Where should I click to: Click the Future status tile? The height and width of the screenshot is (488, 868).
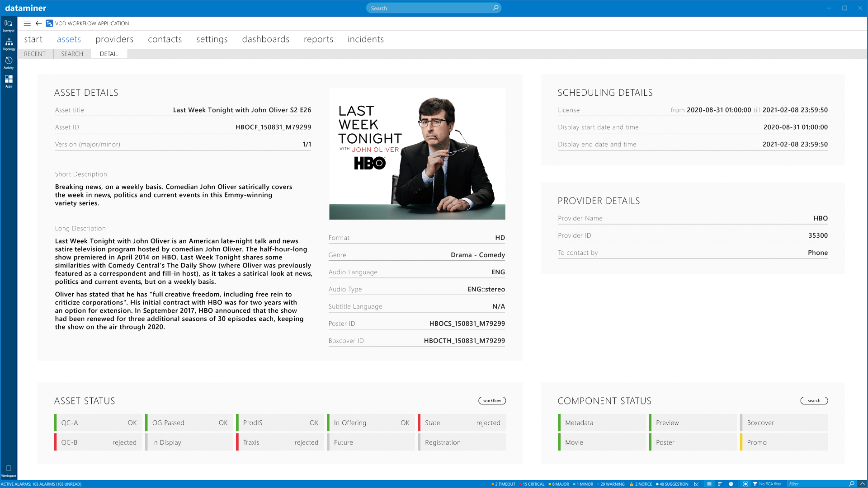pos(371,442)
